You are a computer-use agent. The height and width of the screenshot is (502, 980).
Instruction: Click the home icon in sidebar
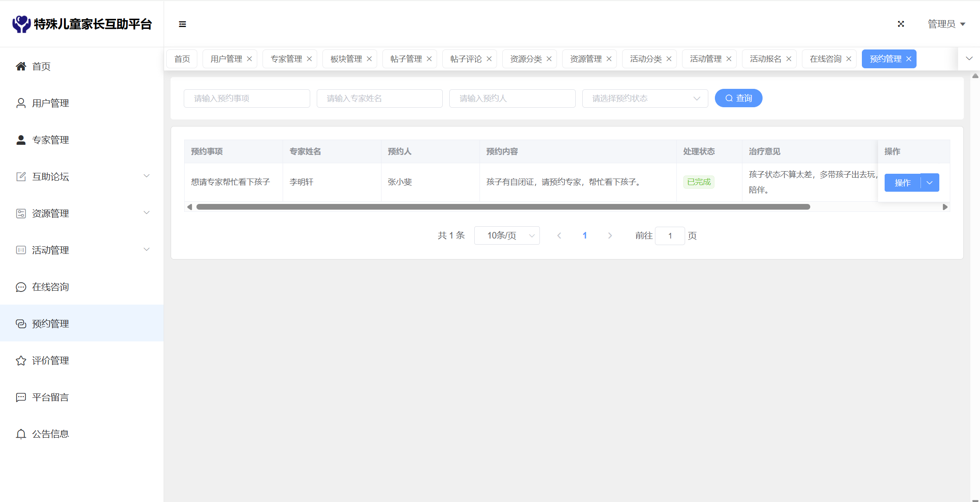(21, 66)
